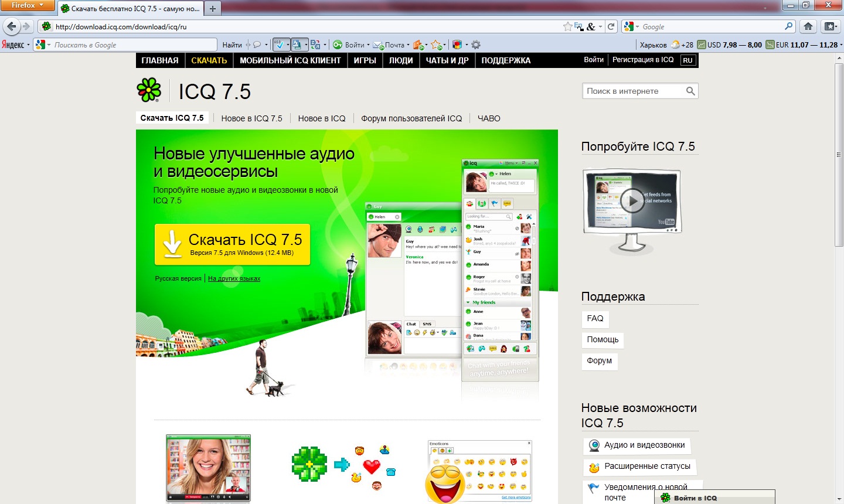Expand the Google search engine selector in Yandex bar

pos(49,45)
